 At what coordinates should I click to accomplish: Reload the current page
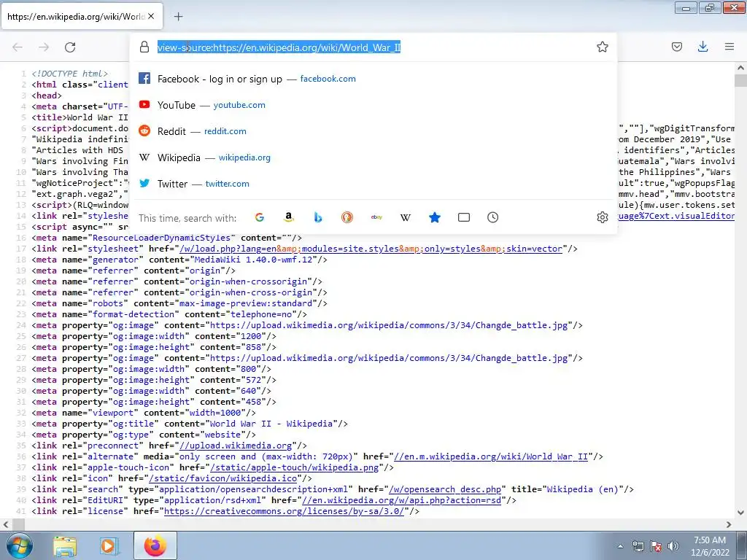click(70, 47)
